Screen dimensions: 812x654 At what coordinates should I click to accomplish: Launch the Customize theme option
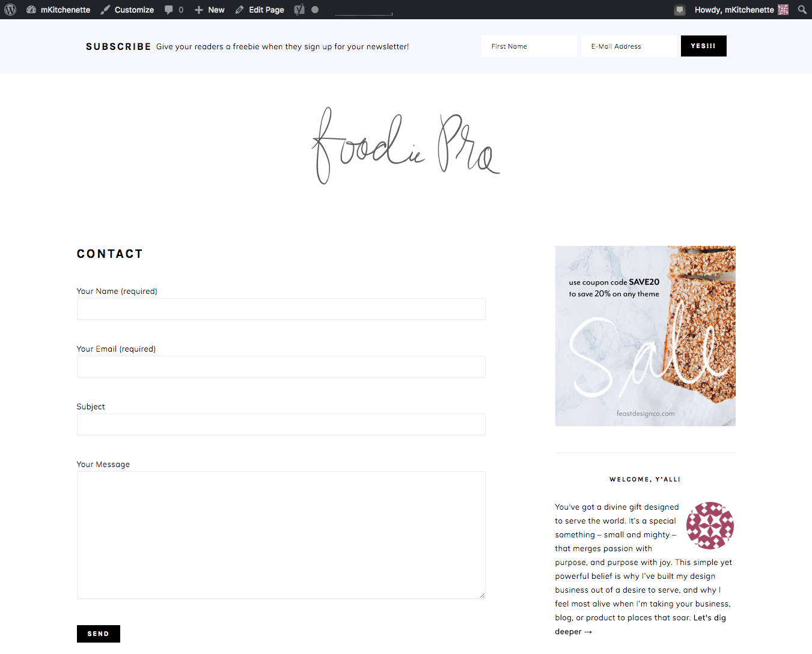127,10
